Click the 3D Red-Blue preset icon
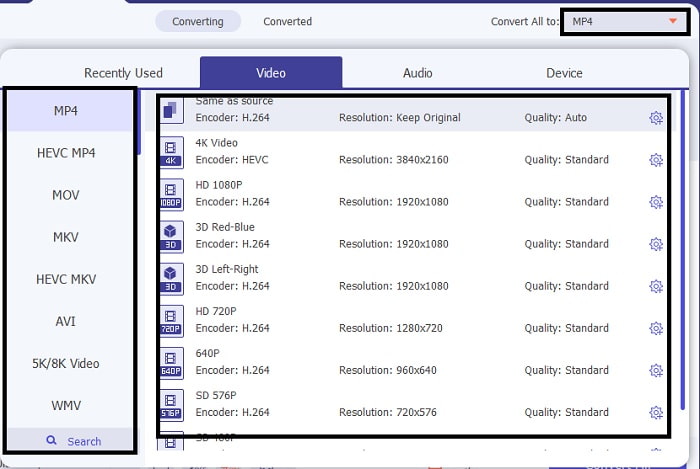 (171, 237)
